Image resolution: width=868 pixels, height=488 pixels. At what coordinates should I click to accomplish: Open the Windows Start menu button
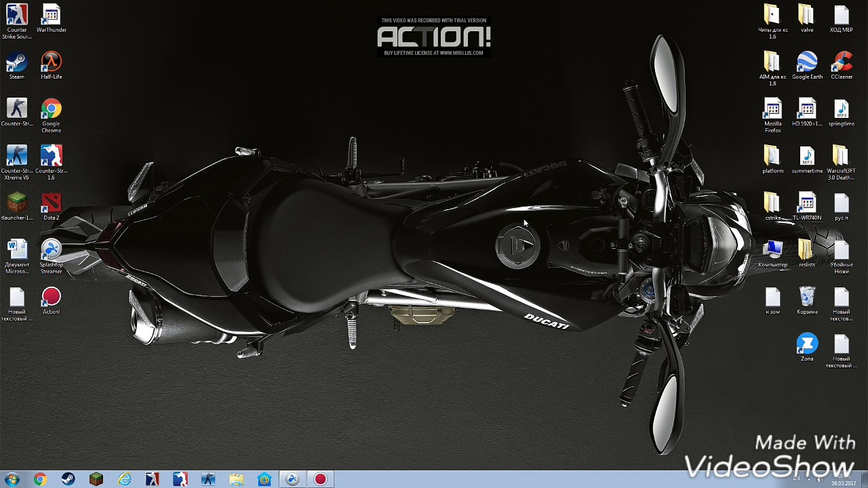click(12, 479)
